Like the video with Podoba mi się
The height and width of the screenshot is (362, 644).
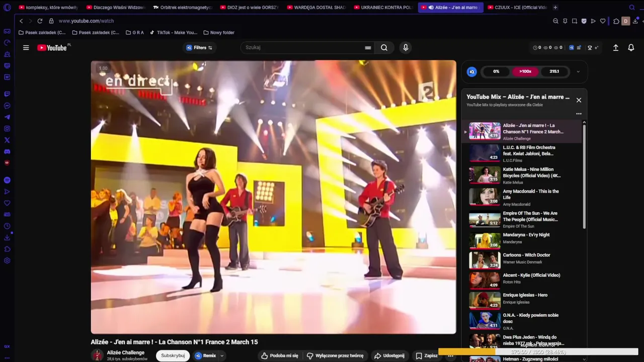[x=279, y=355]
